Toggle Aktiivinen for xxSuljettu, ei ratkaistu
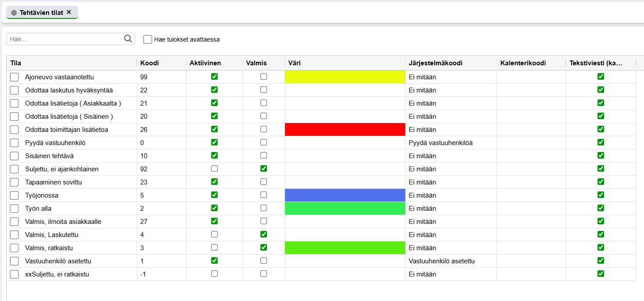Image resolution: width=644 pixels, height=301 pixels. point(214,273)
